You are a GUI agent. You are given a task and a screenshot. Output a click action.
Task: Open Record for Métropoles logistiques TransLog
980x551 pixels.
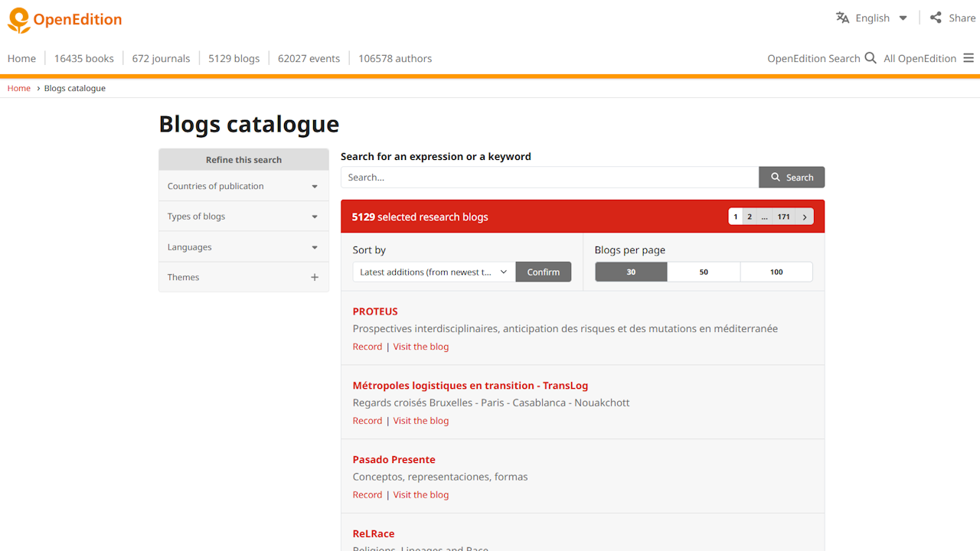point(367,421)
